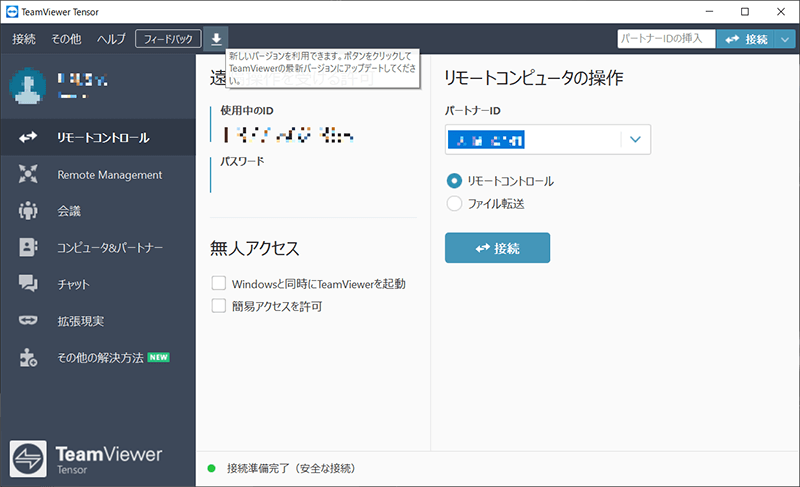Open その他の解決方法 section
The height and width of the screenshot is (487, 800).
tap(98, 357)
